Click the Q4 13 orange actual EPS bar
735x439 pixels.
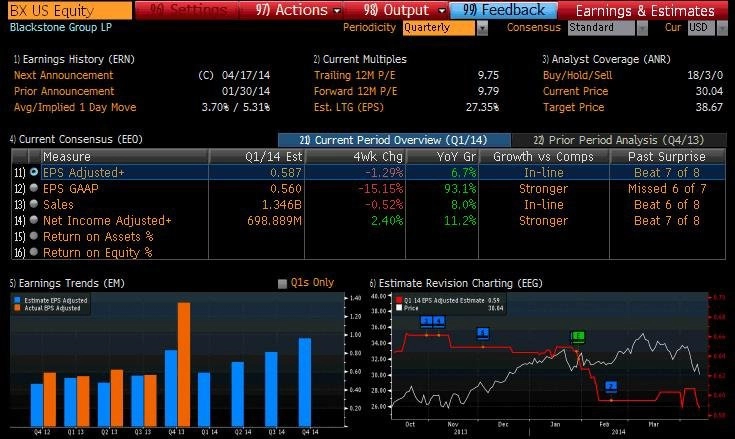point(184,364)
